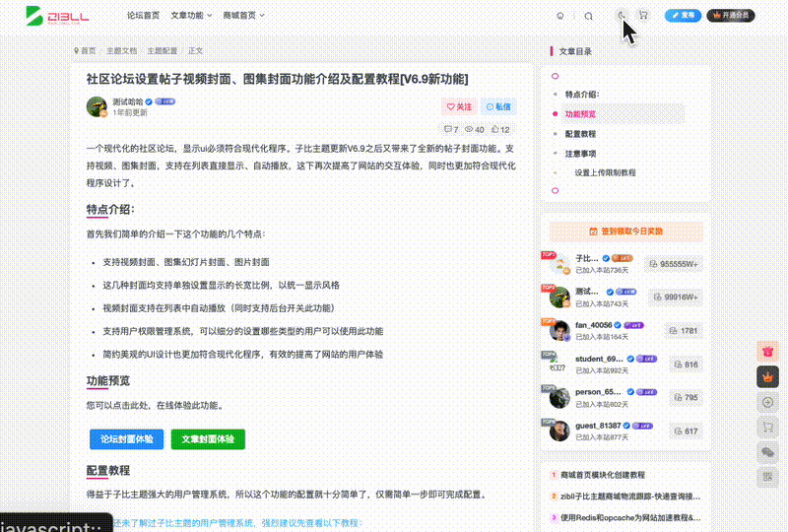Open fan_40056 user avatar in ranking list
This screenshot has width=788, height=532.
point(558,331)
